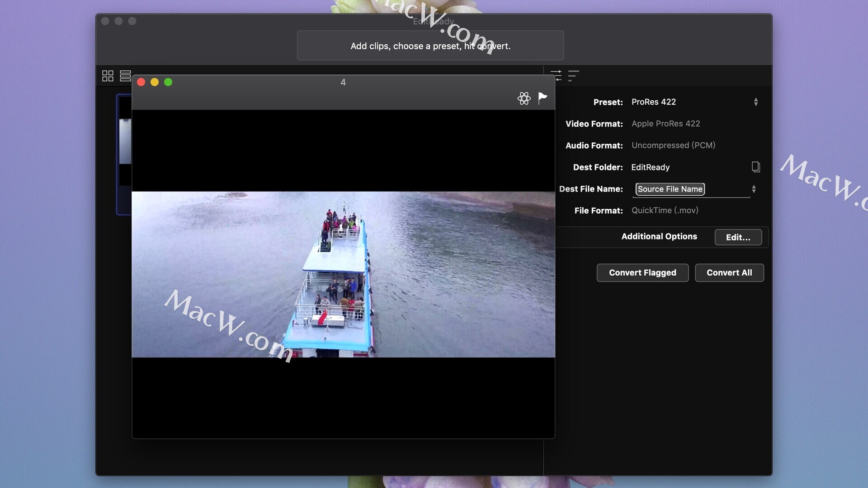The width and height of the screenshot is (868, 488).
Task: Click the Apple ProRes 422 video format text
Action: coord(665,123)
